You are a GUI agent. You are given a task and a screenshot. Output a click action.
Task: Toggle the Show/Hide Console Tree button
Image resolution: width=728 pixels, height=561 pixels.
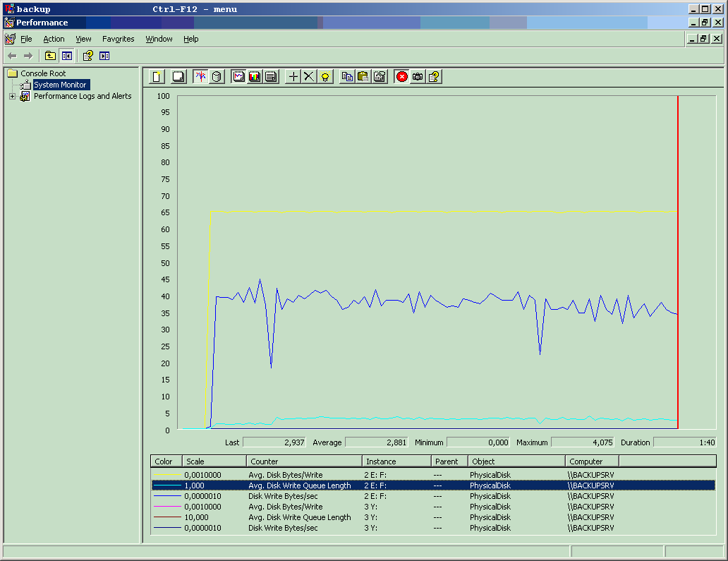[x=67, y=56]
